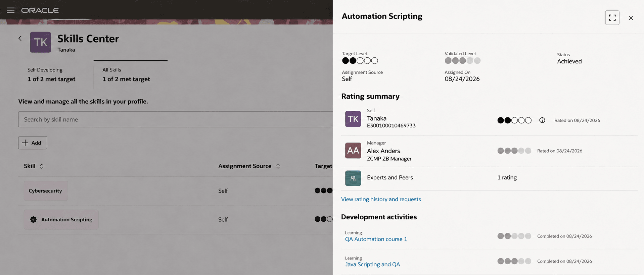Click the Assignment Source value 'Self' in panel
Viewport: 644px width, 275px height.
[x=347, y=79]
